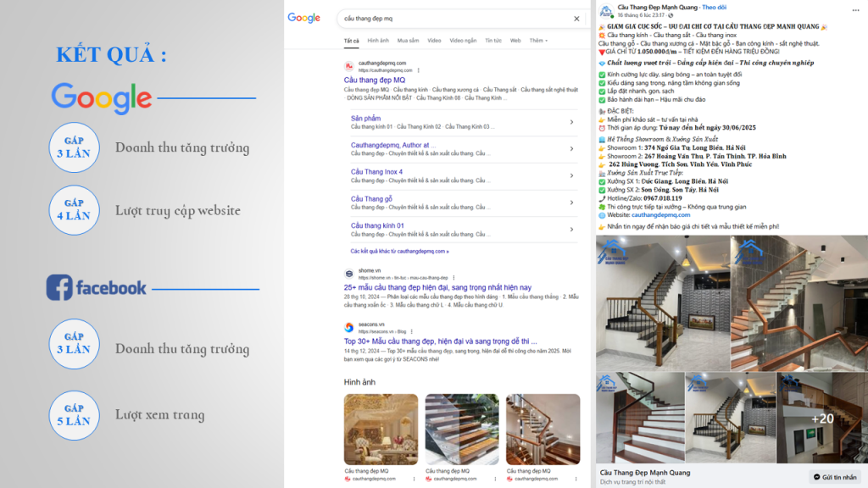This screenshot has height=488, width=868.
Task: Open the Facebook post options three-dot menu
Action: pos(856,10)
